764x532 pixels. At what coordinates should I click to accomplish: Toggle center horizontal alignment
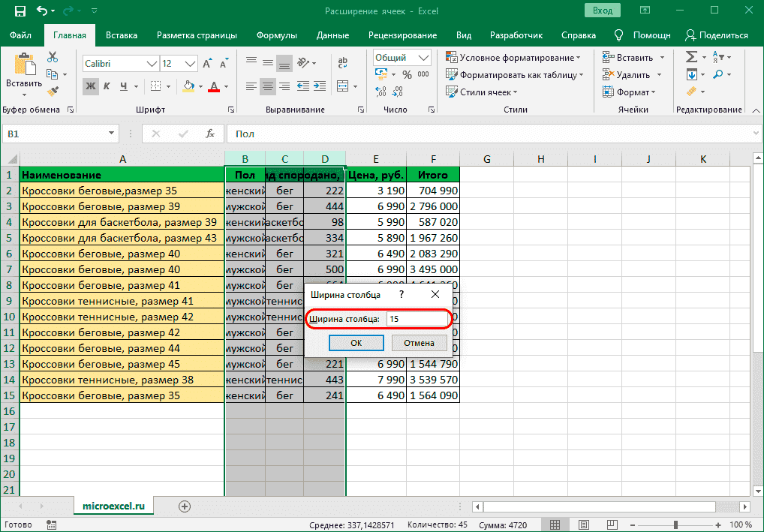[266, 86]
